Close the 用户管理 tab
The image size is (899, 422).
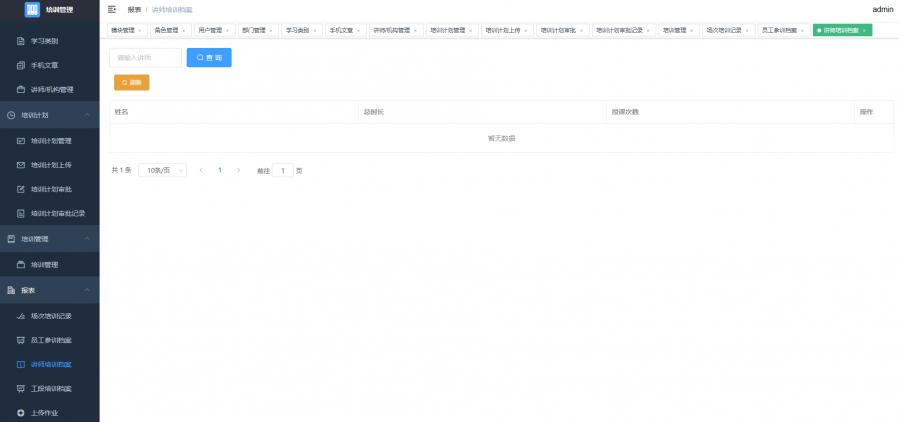point(228,31)
